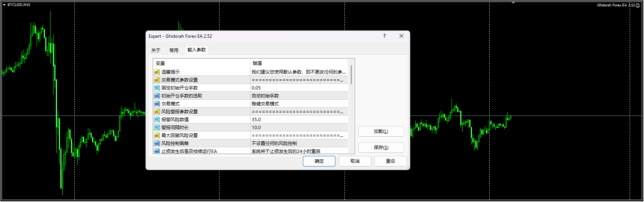Click the enum icon beside 止损发生后是否持续运行EA
The width and height of the screenshot is (644, 202).
tap(157, 151)
